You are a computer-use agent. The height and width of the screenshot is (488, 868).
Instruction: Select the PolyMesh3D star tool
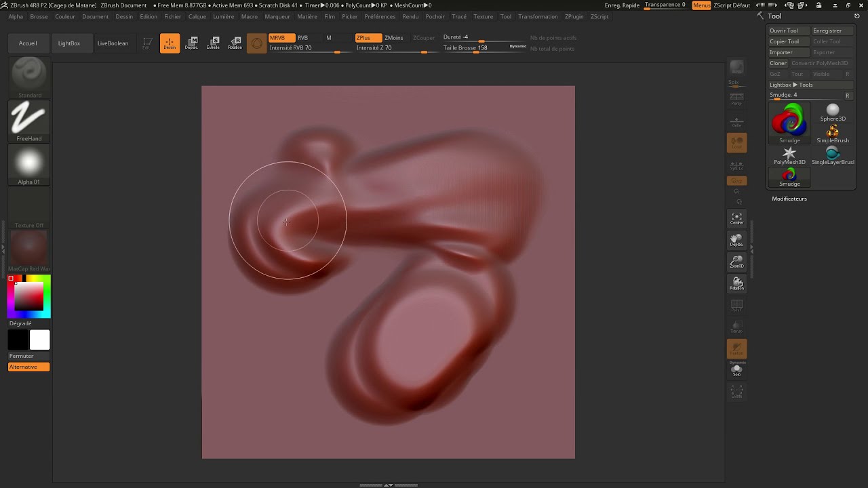pyautogui.click(x=789, y=156)
